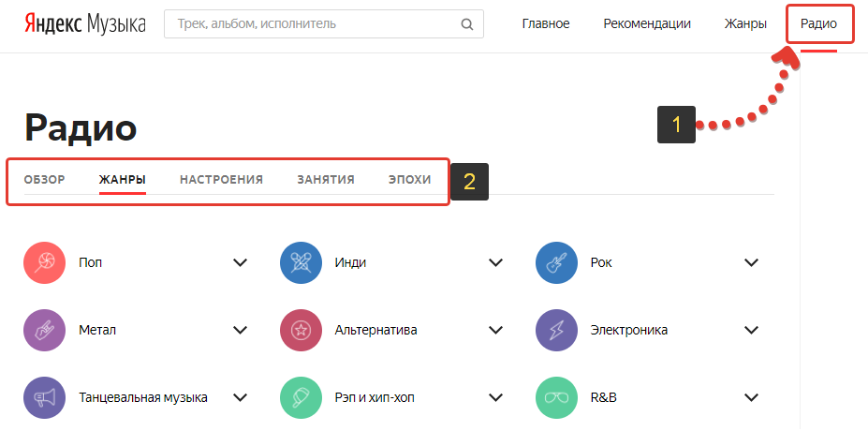Open the Яндекс Музыка logo link
868x431 pixels.
[x=85, y=23]
